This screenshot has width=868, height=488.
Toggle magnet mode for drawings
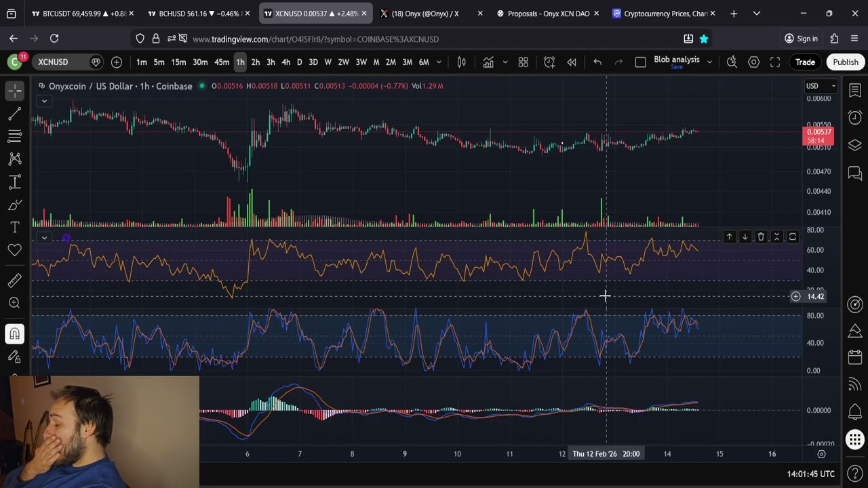pyautogui.click(x=15, y=333)
